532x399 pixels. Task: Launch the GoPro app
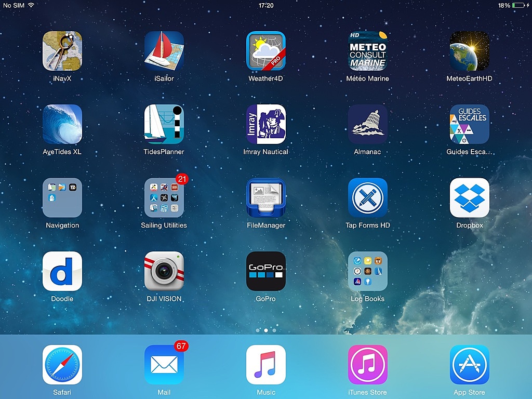pos(265,271)
